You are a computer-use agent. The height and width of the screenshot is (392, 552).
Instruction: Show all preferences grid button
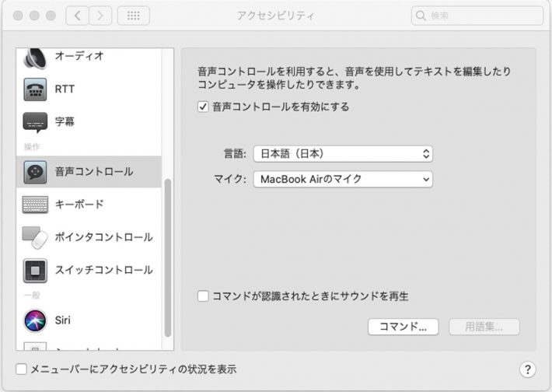[x=134, y=16]
